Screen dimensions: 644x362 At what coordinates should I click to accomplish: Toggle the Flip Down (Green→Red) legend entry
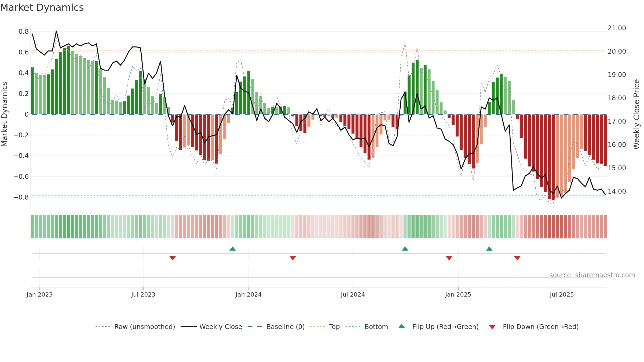pyautogui.click(x=534, y=327)
